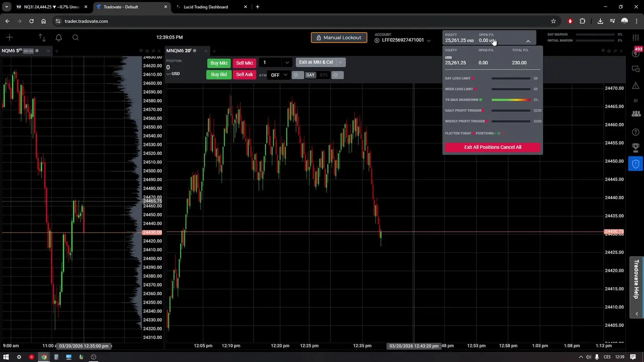The height and width of the screenshot is (362, 644).
Task: Open the community people icon in right sidebar
Action: point(636,114)
